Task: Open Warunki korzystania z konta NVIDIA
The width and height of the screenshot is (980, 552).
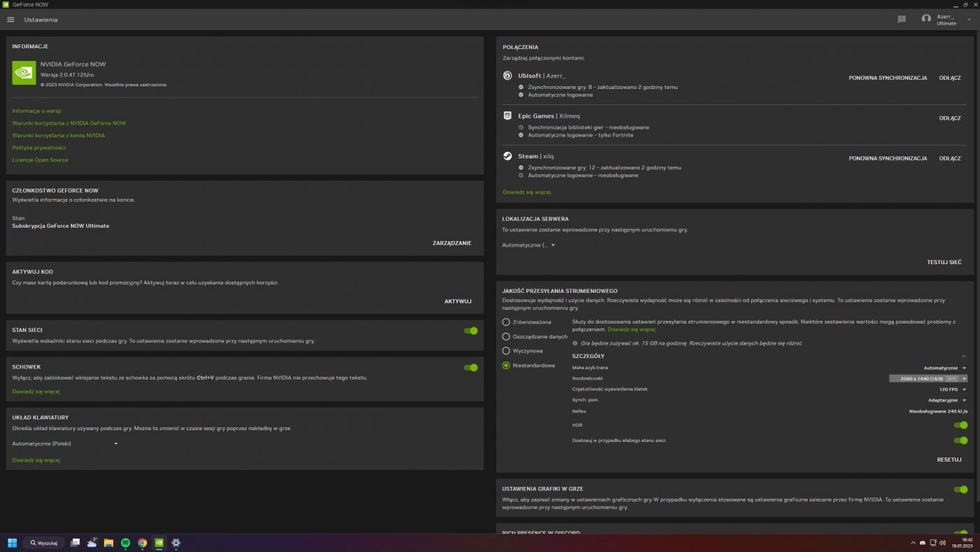Action: point(58,135)
